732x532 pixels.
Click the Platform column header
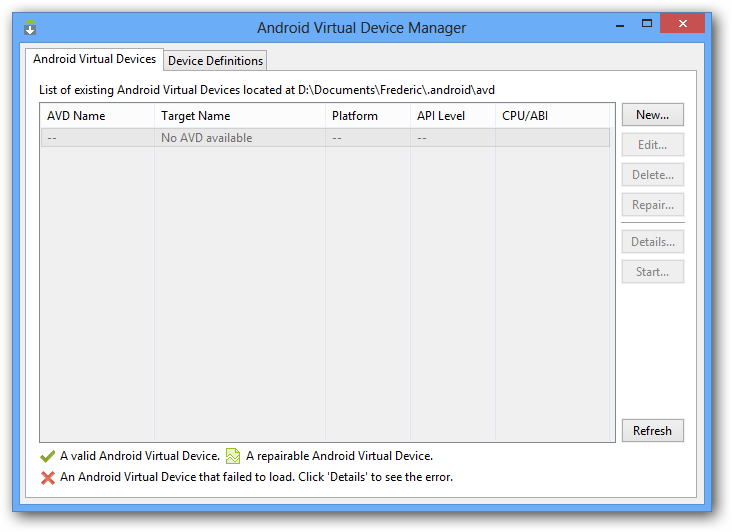[367, 116]
